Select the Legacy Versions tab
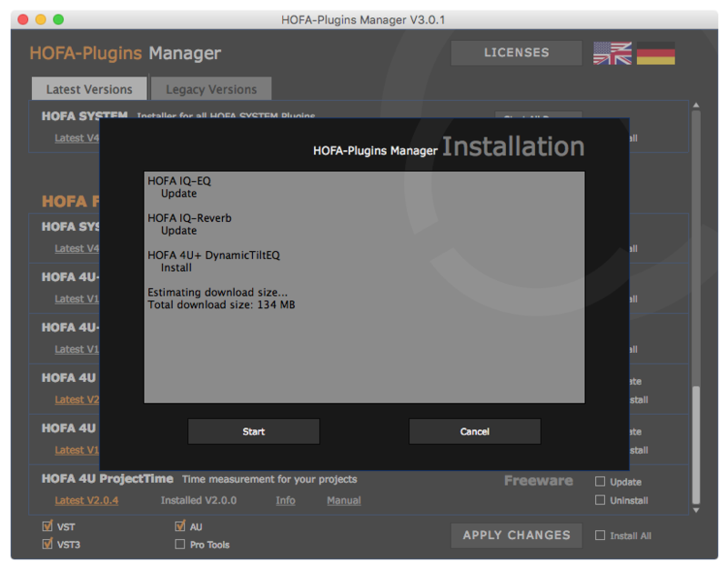 click(x=211, y=88)
